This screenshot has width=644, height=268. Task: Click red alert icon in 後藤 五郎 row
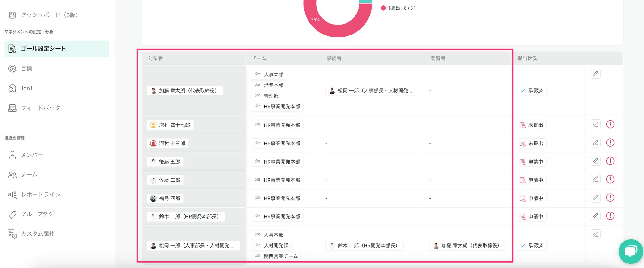pyautogui.click(x=610, y=161)
